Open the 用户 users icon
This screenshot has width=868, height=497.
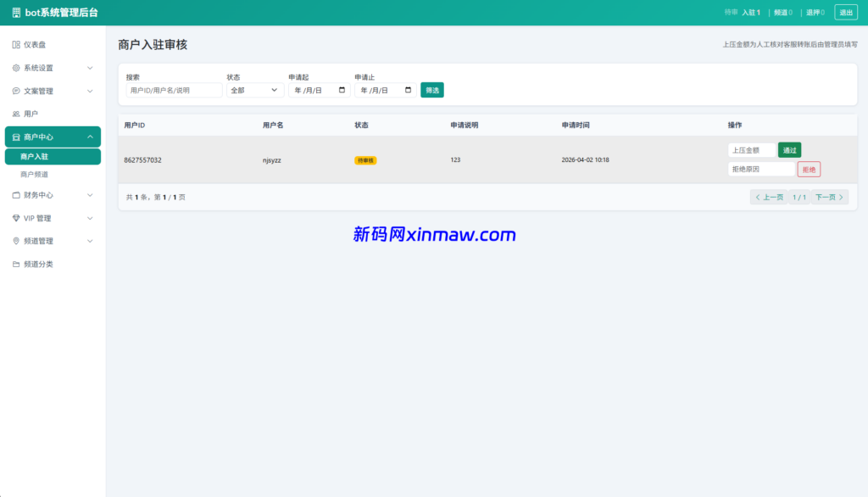click(14, 113)
